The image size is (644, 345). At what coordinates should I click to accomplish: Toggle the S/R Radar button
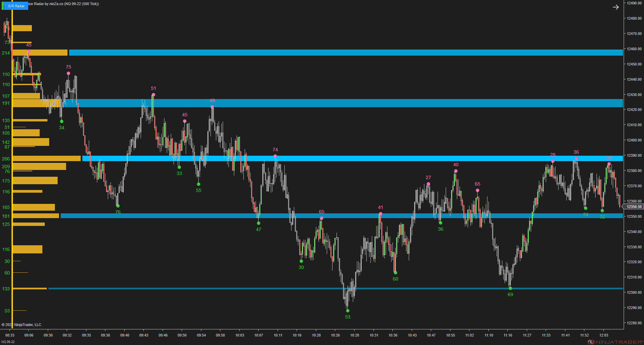point(16,6)
